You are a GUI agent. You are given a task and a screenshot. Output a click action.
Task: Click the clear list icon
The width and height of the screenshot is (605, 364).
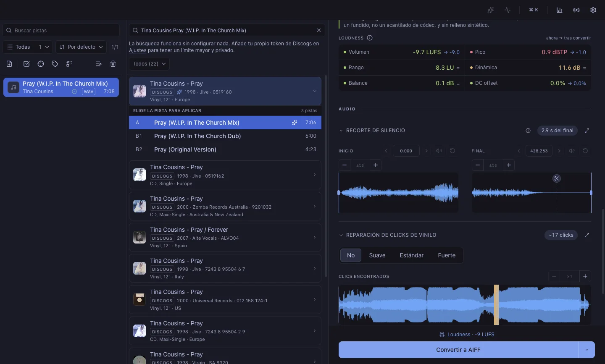pos(98,64)
